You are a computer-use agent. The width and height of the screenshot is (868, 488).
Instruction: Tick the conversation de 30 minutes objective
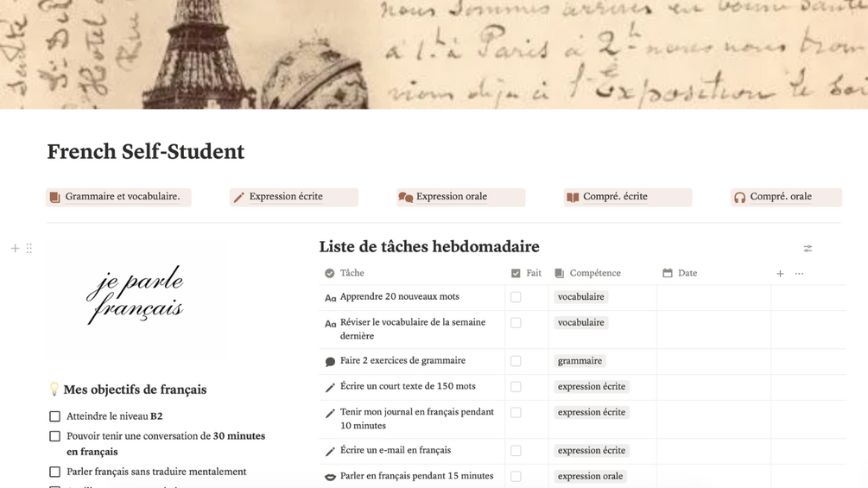(x=54, y=436)
